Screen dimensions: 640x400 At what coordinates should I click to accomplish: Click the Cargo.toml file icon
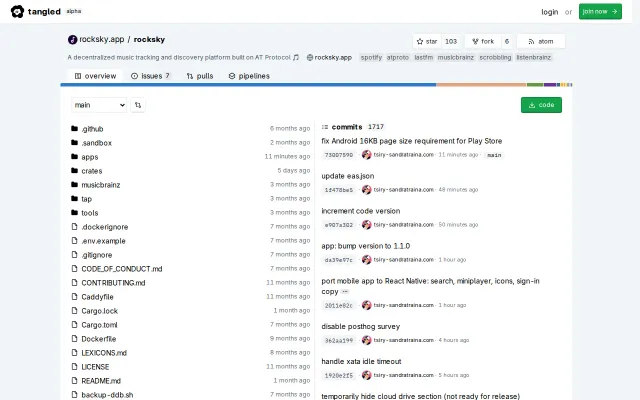74,324
